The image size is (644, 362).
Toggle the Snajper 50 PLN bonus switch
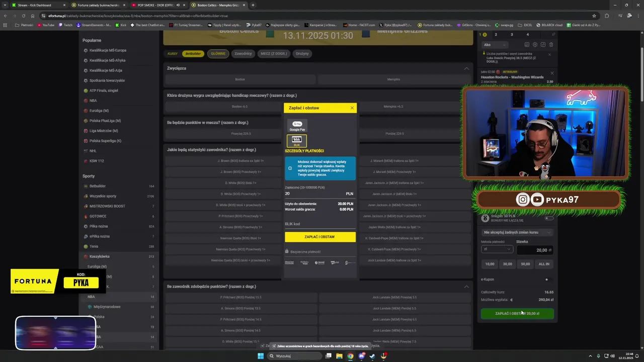click(x=549, y=218)
